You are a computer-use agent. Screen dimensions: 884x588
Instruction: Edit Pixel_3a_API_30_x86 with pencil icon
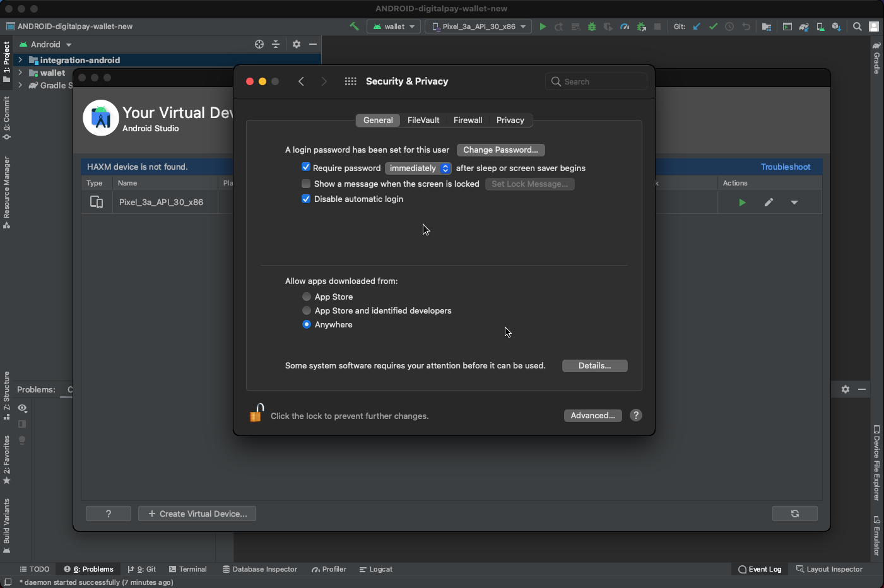pos(769,203)
